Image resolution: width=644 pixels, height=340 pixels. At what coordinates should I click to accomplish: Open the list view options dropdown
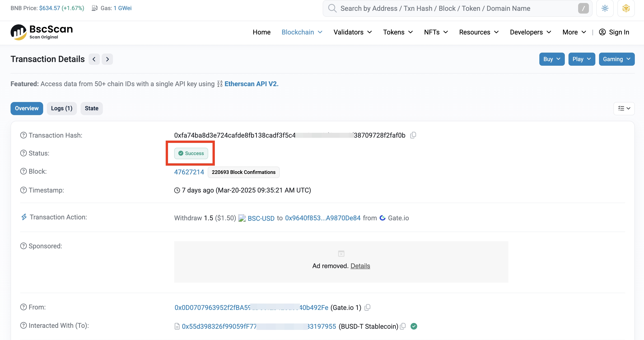[x=624, y=108]
